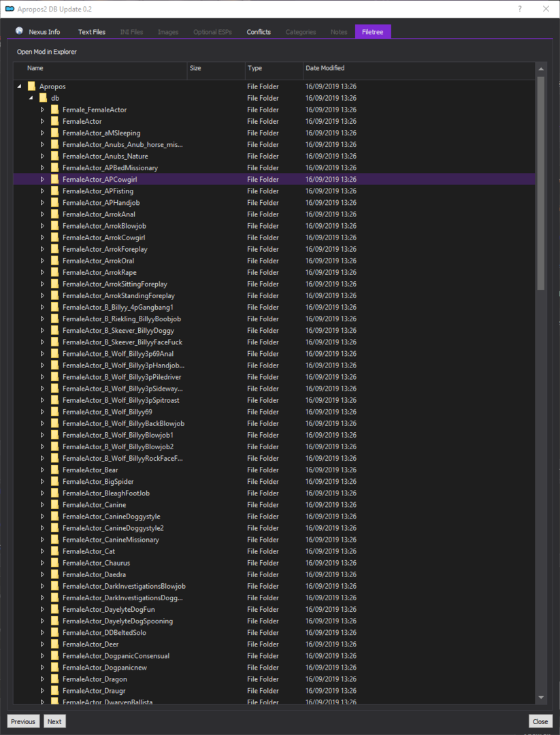Click folder icon of FemaleActor_Chaurus
The image size is (560, 735).
pos(54,563)
